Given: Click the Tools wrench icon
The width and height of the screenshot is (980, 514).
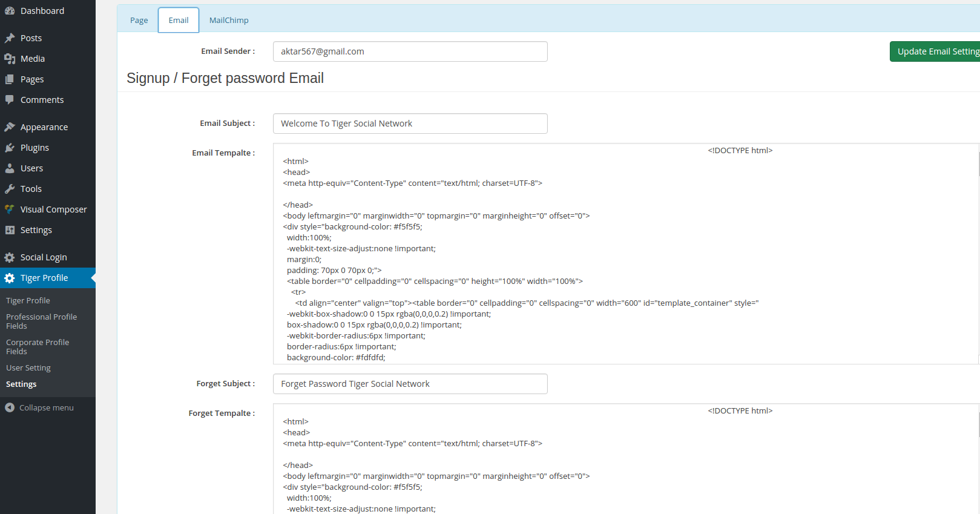Looking at the screenshot, I should pyautogui.click(x=10, y=189).
